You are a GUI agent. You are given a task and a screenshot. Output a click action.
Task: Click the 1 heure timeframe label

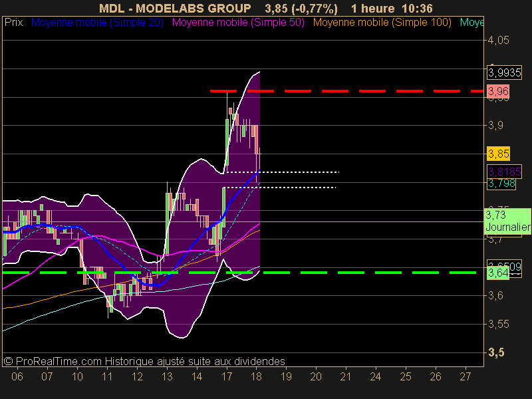pyautogui.click(x=373, y=8)
